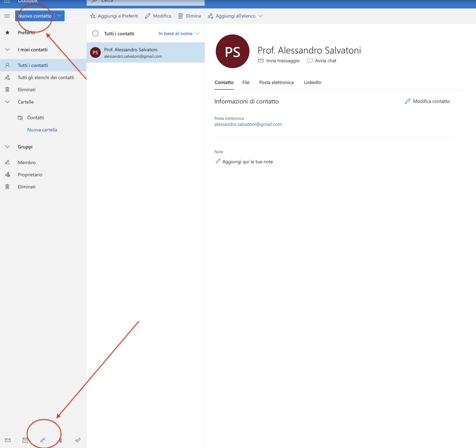Click the alessandro.salvatoni@gmail.com email link

click(x=248, y=124)
